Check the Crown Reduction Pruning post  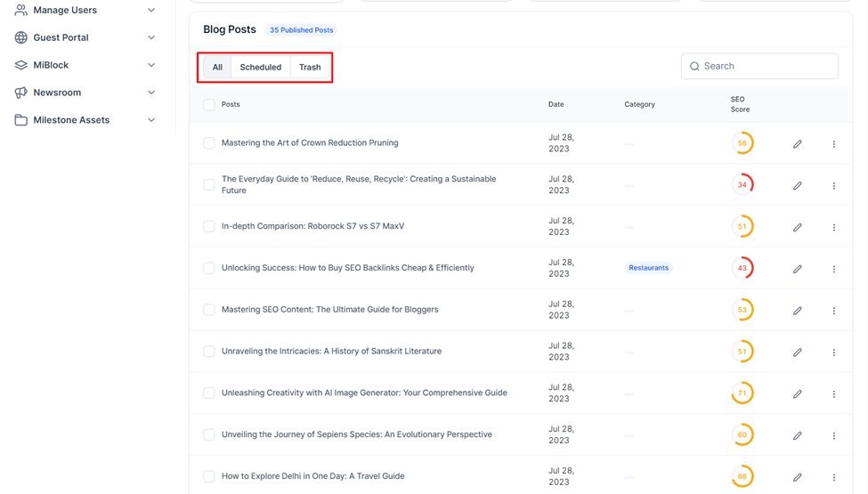[x=208, y=142]
